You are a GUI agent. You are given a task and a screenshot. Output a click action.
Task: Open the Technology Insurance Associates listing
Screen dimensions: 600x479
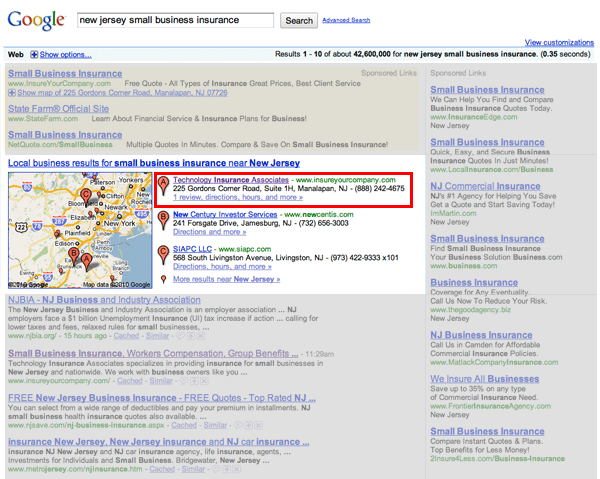point(231,180)
